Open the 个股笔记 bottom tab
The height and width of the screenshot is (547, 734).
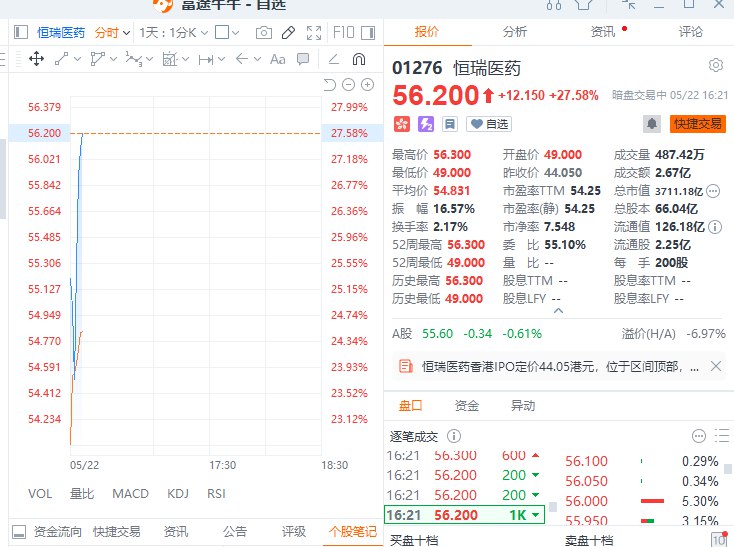click(352, 532)
